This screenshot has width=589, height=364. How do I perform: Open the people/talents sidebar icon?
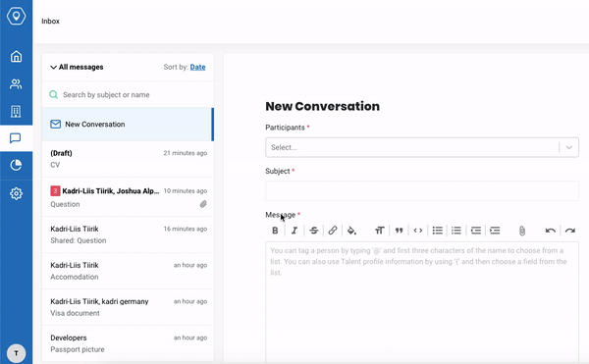point(16,83)
